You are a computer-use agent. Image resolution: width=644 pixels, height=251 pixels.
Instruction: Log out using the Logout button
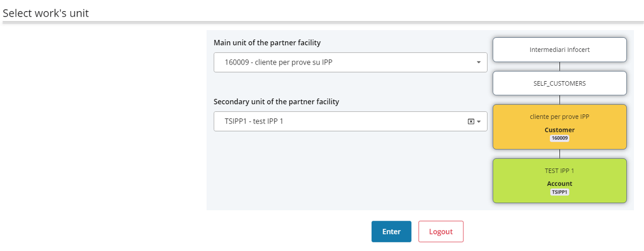coord(441,232)
